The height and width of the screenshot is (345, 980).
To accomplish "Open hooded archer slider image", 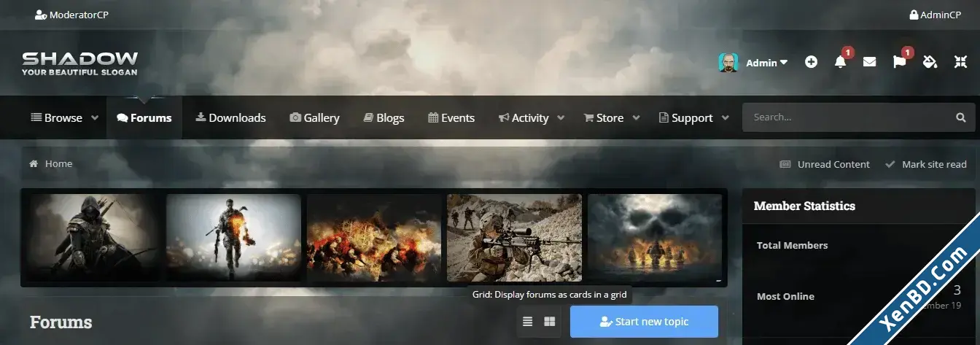I will tap(93, 238).
